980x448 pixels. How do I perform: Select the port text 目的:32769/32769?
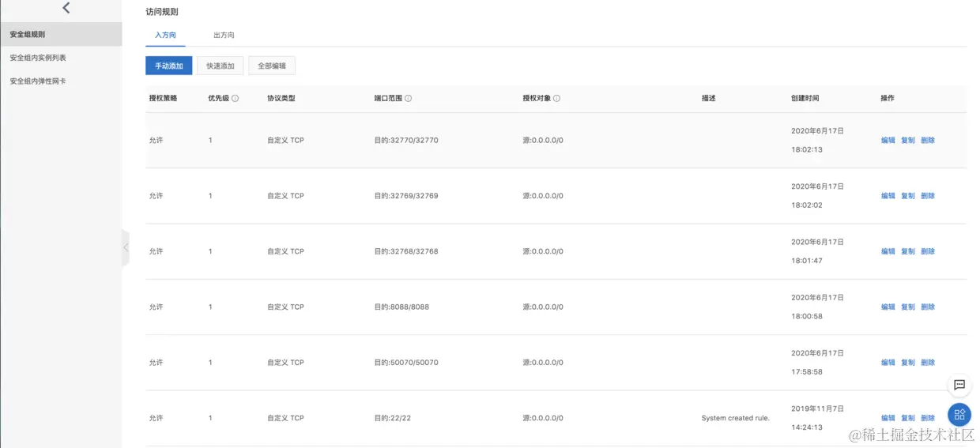coord(406,196)
